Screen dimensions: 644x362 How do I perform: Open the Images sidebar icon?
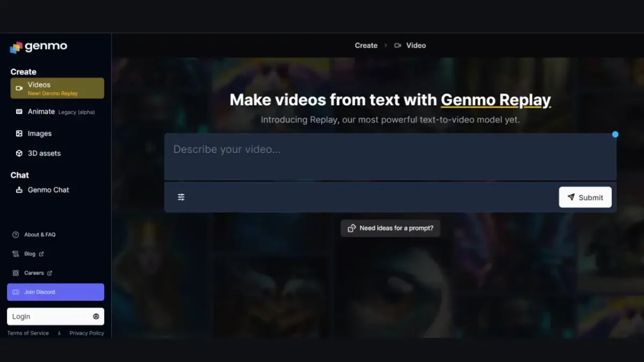18,133
